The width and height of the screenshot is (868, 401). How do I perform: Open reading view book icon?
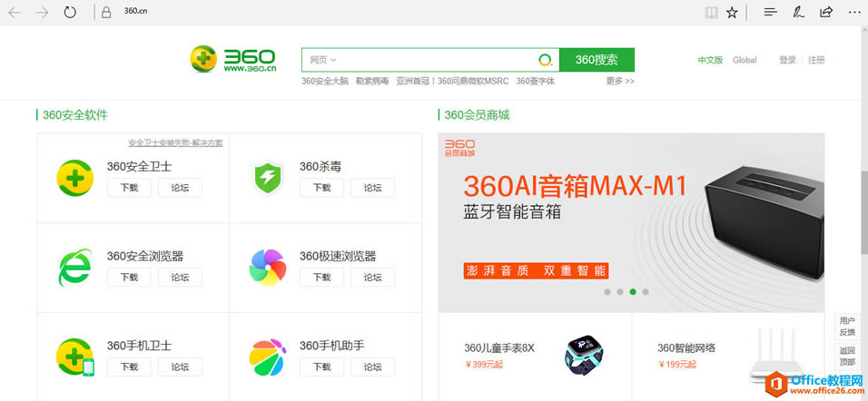(711, 12)
